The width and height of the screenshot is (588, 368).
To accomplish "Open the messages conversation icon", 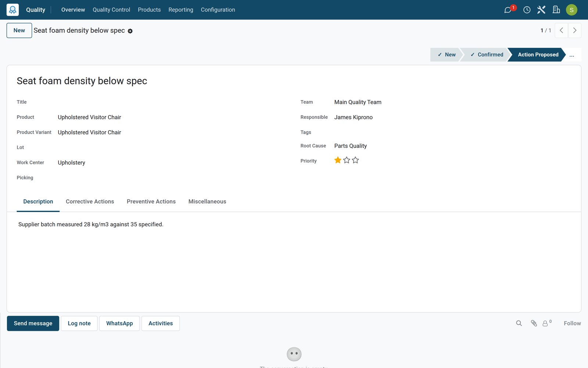I will (508, 10).
